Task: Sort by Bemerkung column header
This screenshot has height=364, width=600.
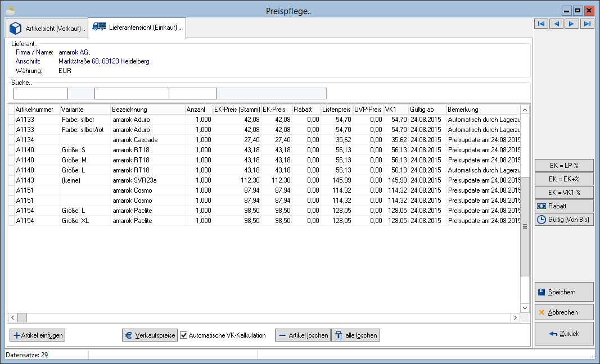Action: click(483, 110)
